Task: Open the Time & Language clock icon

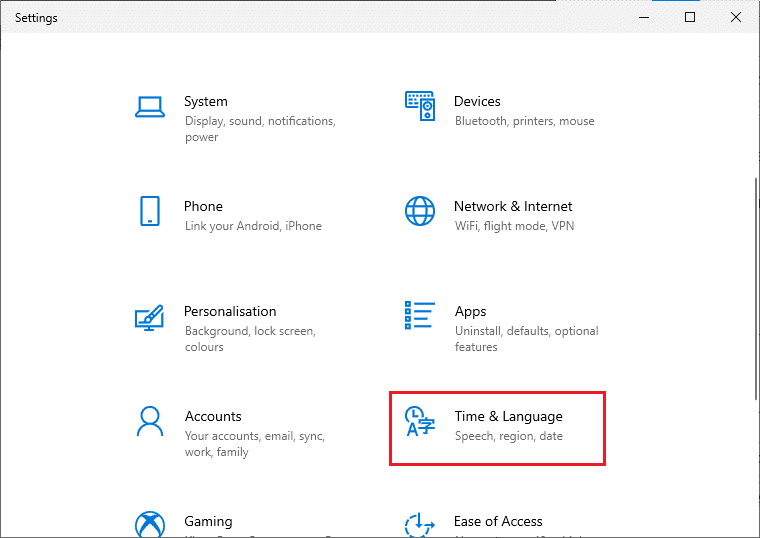Action: pyautogui.click(x=420, y=421)
